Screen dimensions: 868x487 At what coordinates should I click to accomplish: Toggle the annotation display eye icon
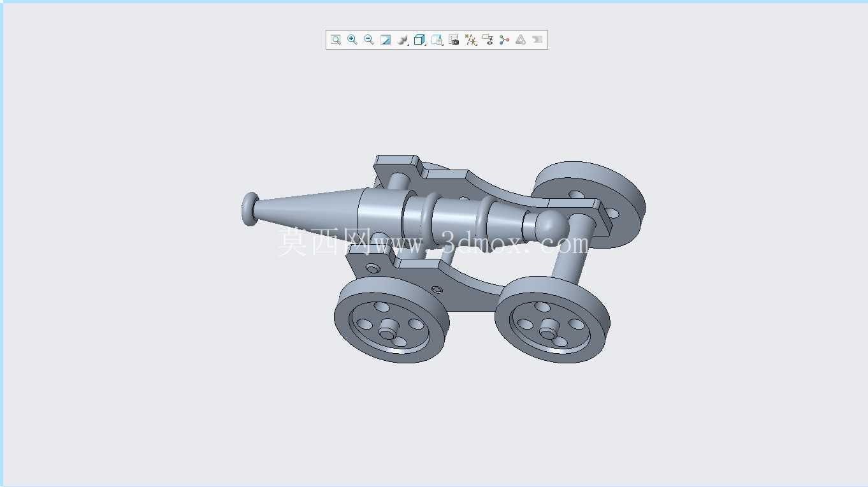[x=488, y=40]
